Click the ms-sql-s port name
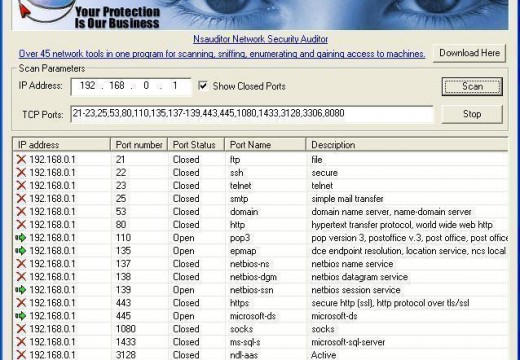The height and width of the screenshot is (360, 520). (x=245, y=342)
